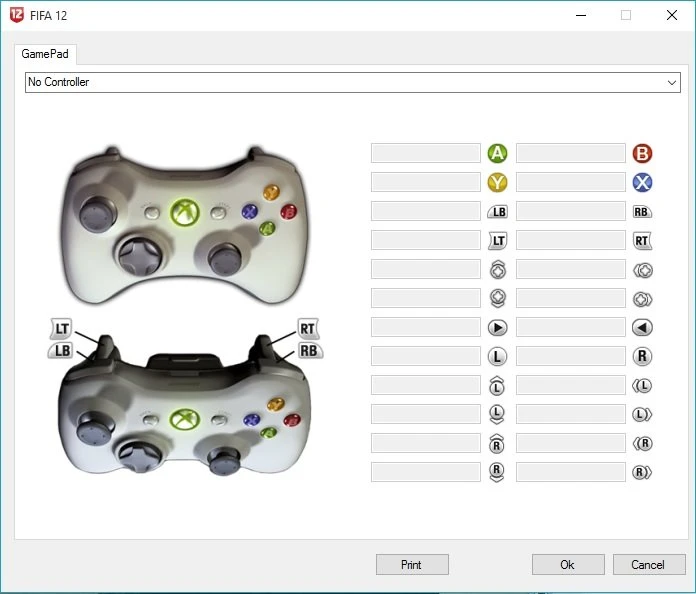Viewport: 696px width, 594px height.
Task: Click the Back arrow icon pointing left
Action: 642,328
